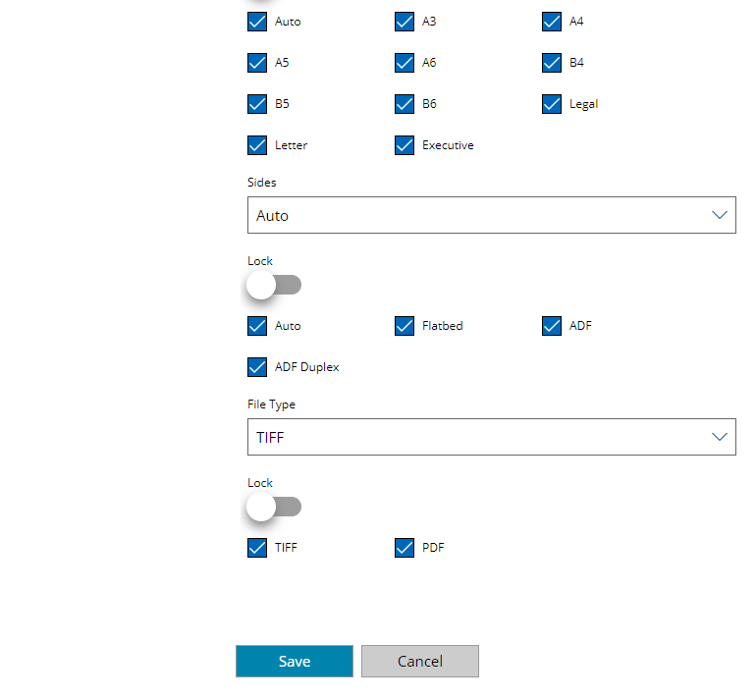This screenshot has height=700, width=756.
Task: Uncheck the ADF checkbox
Action: point(551,326)
